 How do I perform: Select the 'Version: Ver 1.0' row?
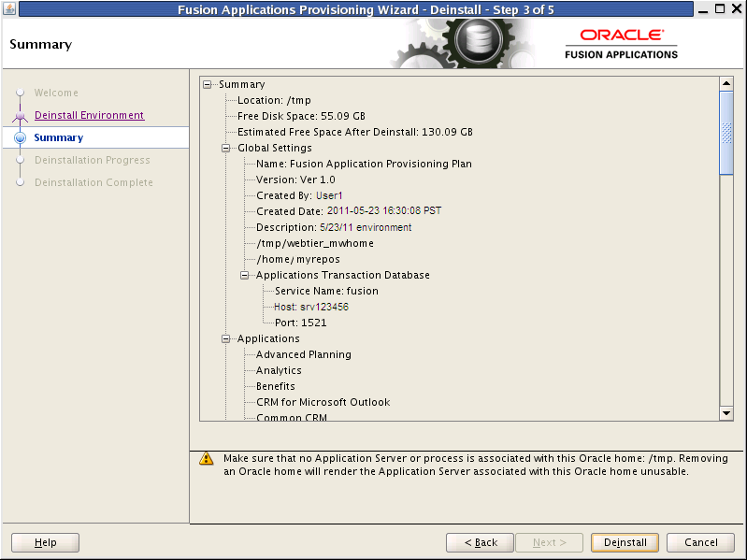[x=295, y=179]
